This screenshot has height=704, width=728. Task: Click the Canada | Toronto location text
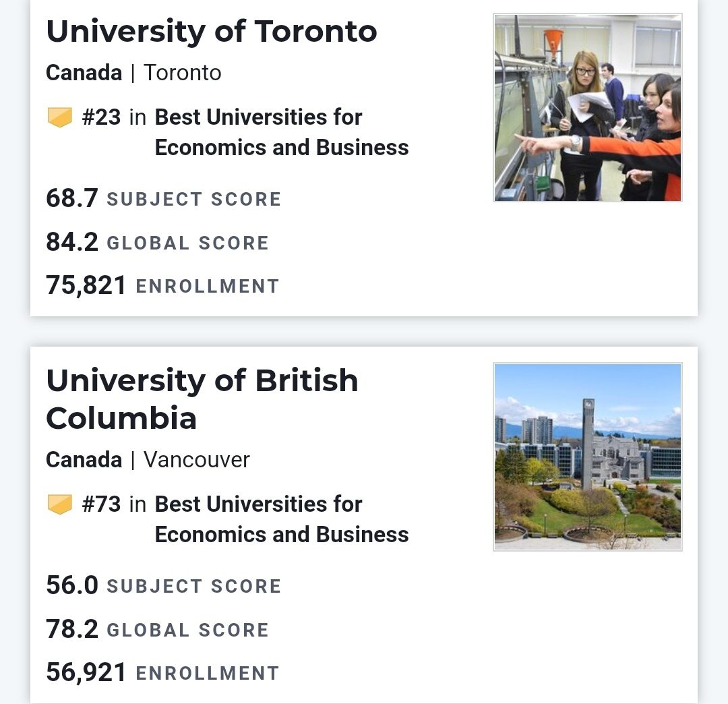(x=133, y=73)
